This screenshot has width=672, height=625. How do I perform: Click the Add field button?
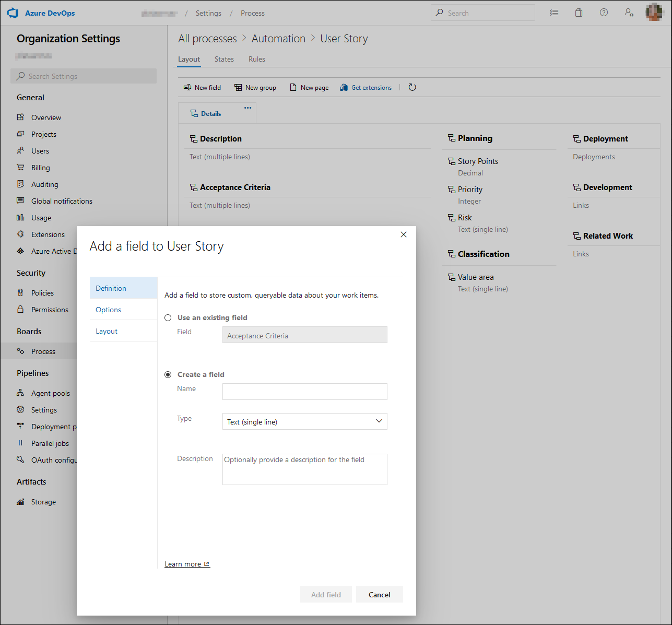click(326, 594)
